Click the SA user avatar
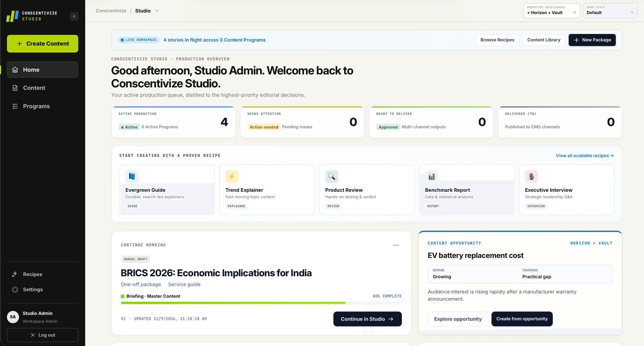644x346 pixels. pyautogui.click(x=13, y=317)
